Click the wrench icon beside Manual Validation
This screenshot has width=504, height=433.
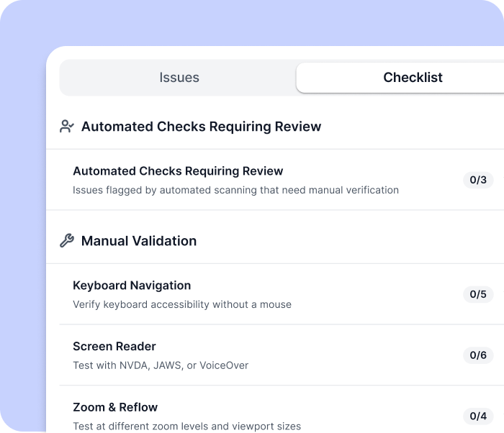tap(67, 241)
